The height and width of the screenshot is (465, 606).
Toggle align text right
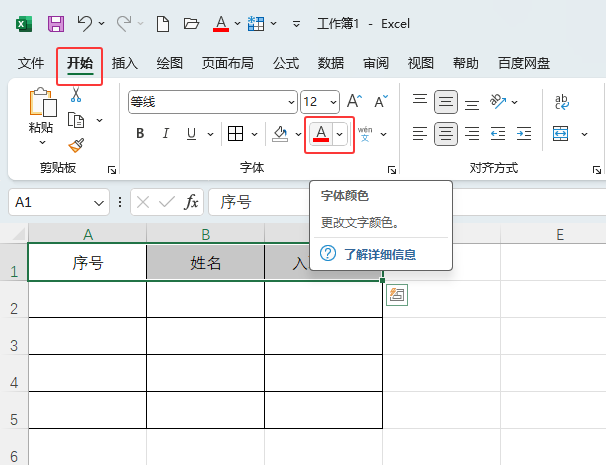(472, 134)
